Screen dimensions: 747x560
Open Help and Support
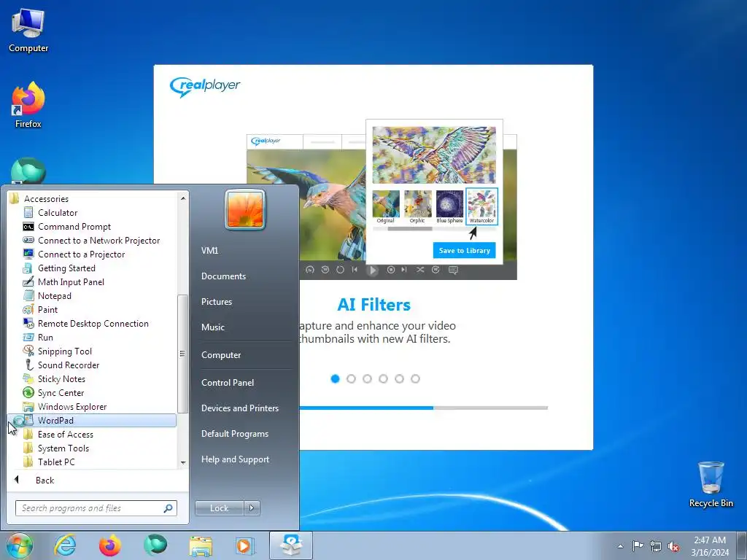(x=235, y=459)
